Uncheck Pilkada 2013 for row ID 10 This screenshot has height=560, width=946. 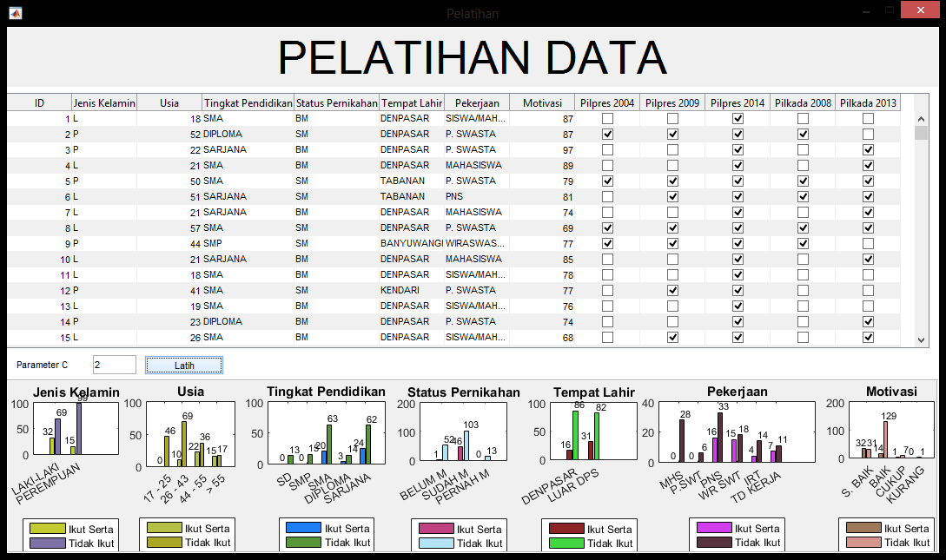point(868,260)
